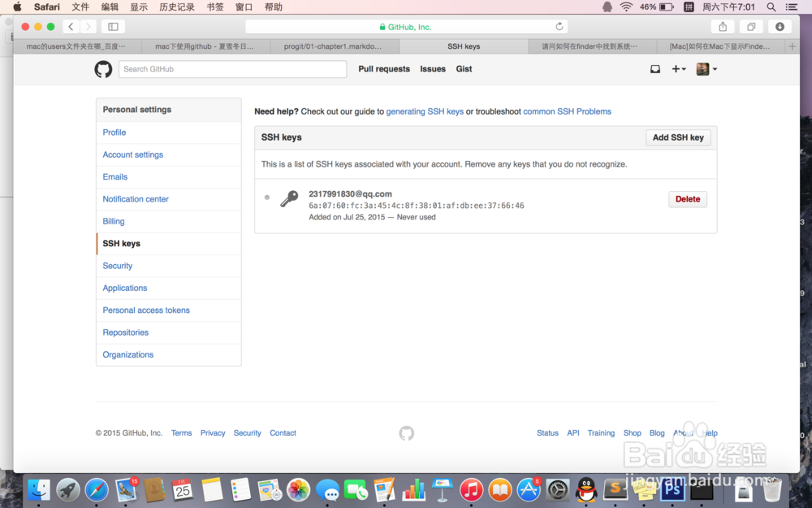Open Photoshop in the Dock
This screenshot has width=812, height=508.
(x=672, y=490)
